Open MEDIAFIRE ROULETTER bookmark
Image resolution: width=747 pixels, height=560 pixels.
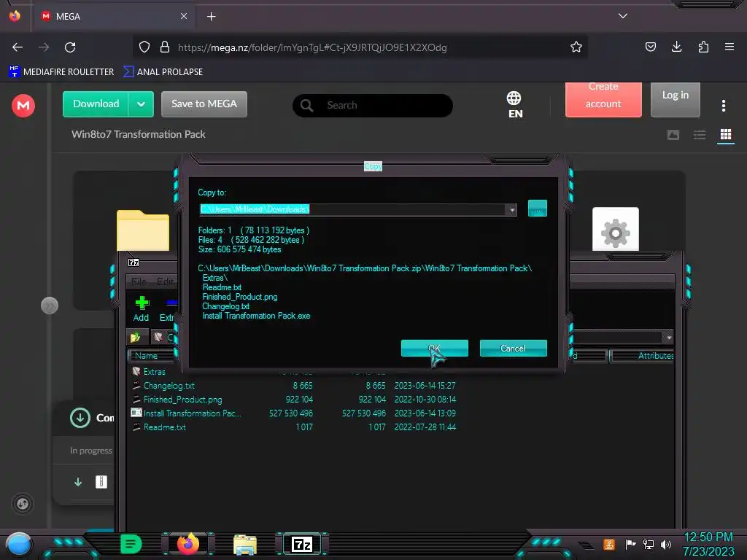coord(61,71)
